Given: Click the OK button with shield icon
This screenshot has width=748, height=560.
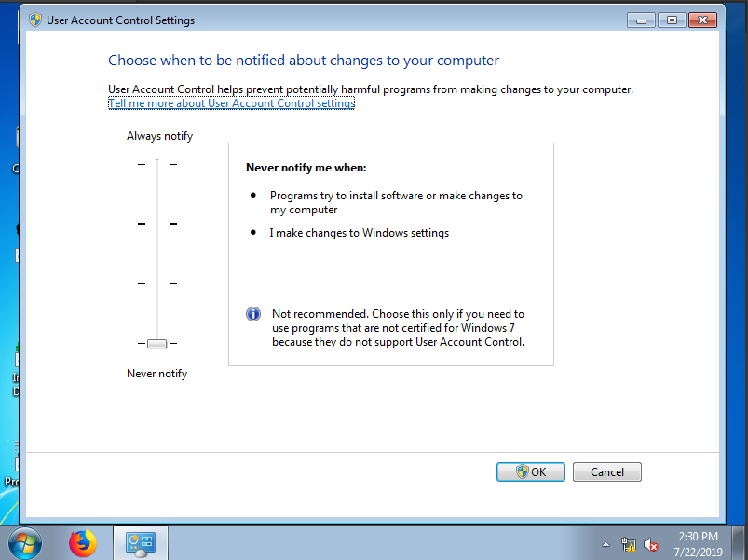Looking at the screenshot, I should (530, 471).
